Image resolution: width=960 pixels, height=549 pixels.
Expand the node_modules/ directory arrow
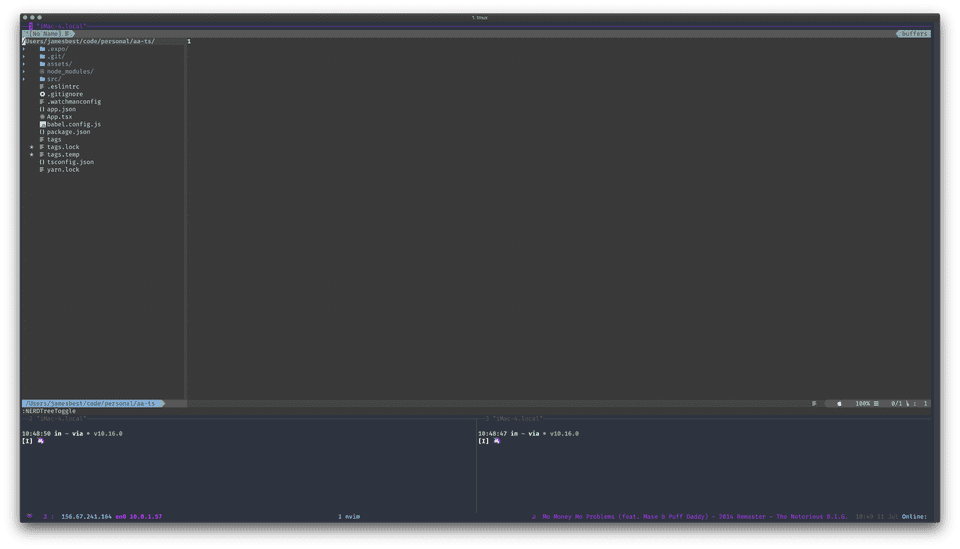(24, 72)
